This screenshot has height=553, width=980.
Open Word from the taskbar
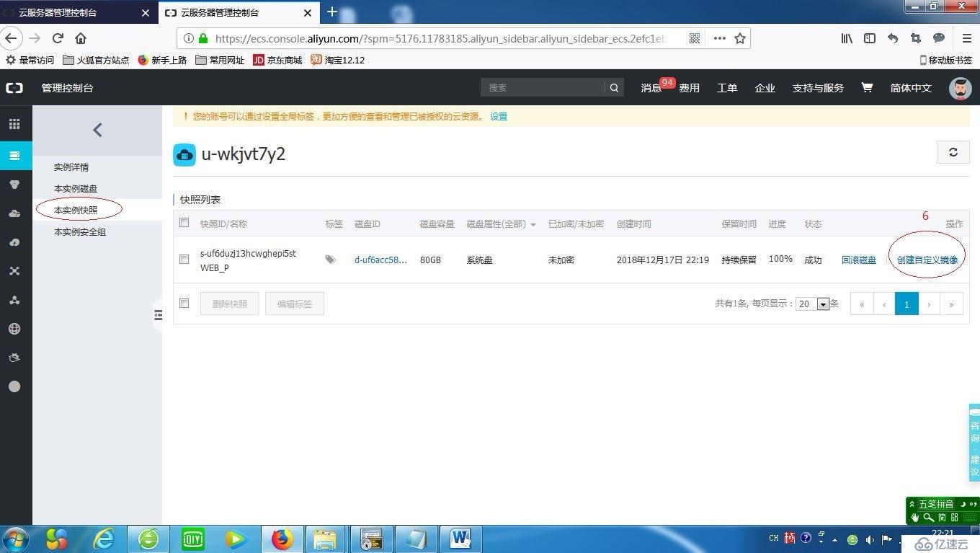click(460, 539)
